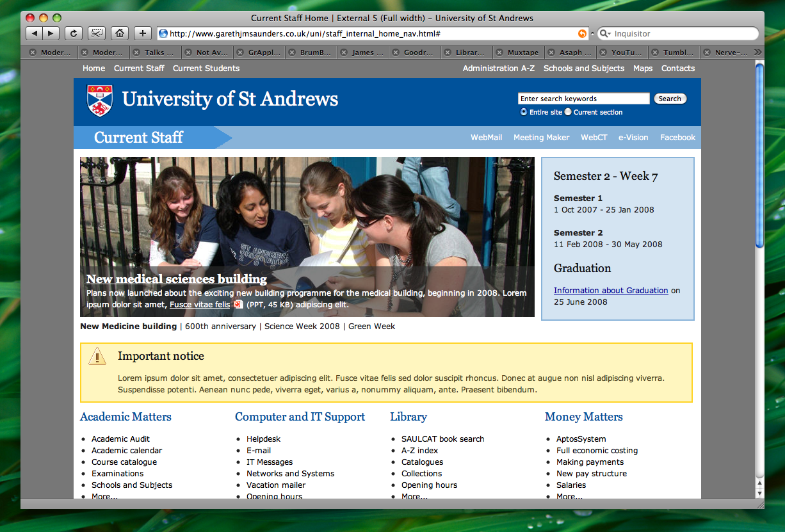The width and height of the screenshot is (785, 532).
Task: Click the vertical scrollbar thumb of the page
Action: (759, 154)
